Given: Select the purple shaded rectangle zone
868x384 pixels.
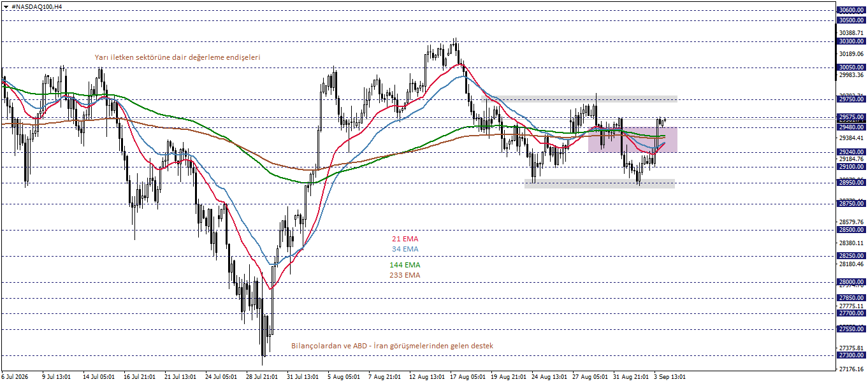Looking at the screenshot, I should tap(632, 139).
